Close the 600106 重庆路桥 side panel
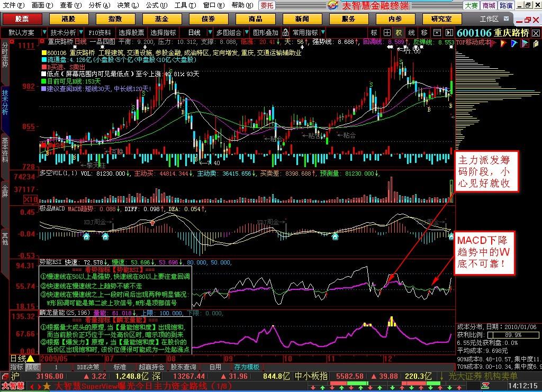 536,33
